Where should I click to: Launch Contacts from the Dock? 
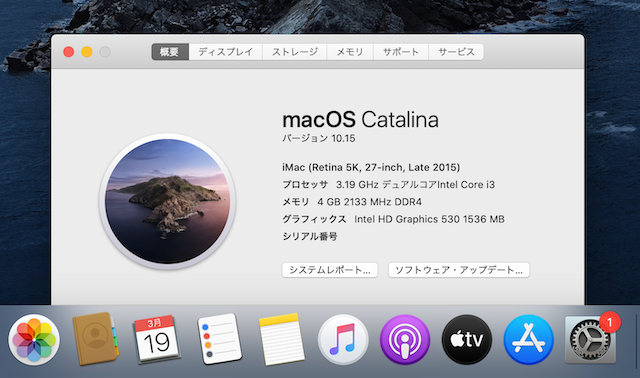click(96, 339)
